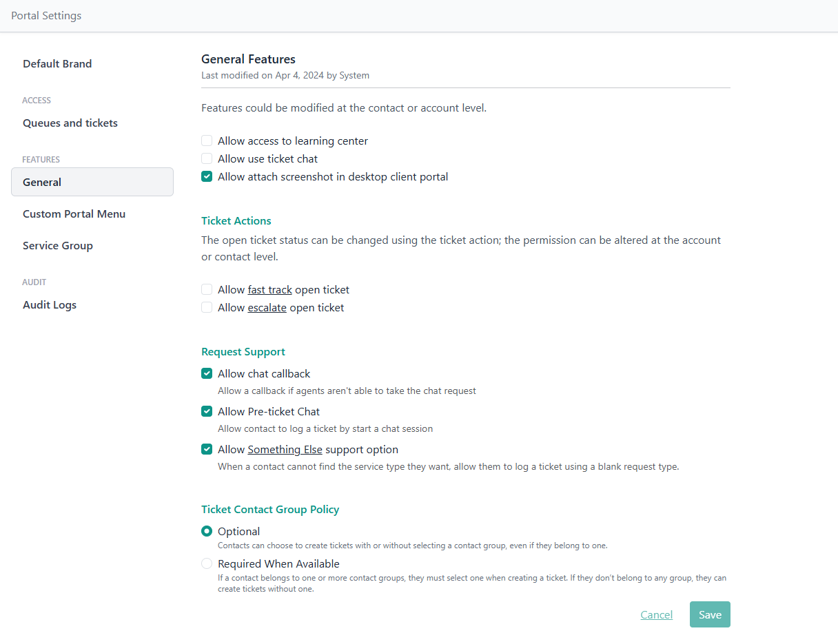
Task: Disable the Allow chat callback checkbox
Action: (207, 373)
